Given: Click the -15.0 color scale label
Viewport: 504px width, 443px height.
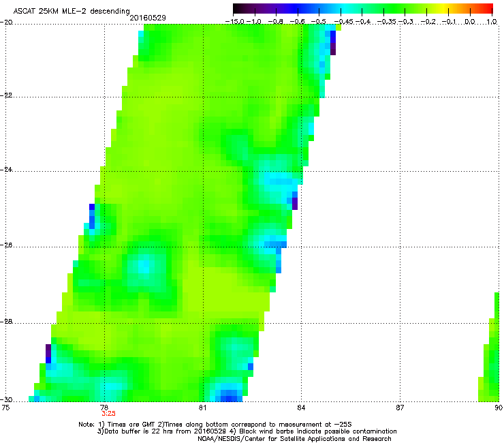Looking at the screenshot, I should (x=235, y=22).
